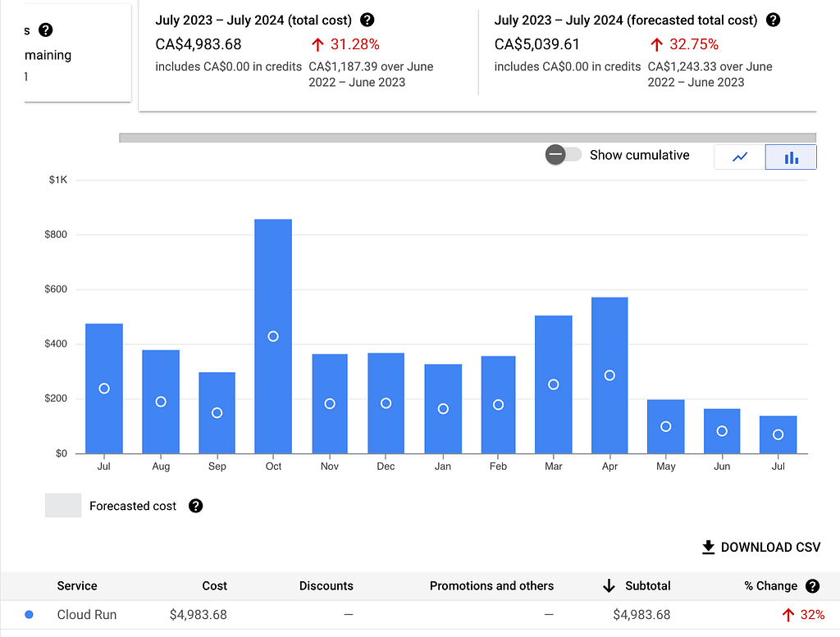Viewport: 840px width, 637px height.
Task: Select the April bar in chart
Action: point(609,375)
